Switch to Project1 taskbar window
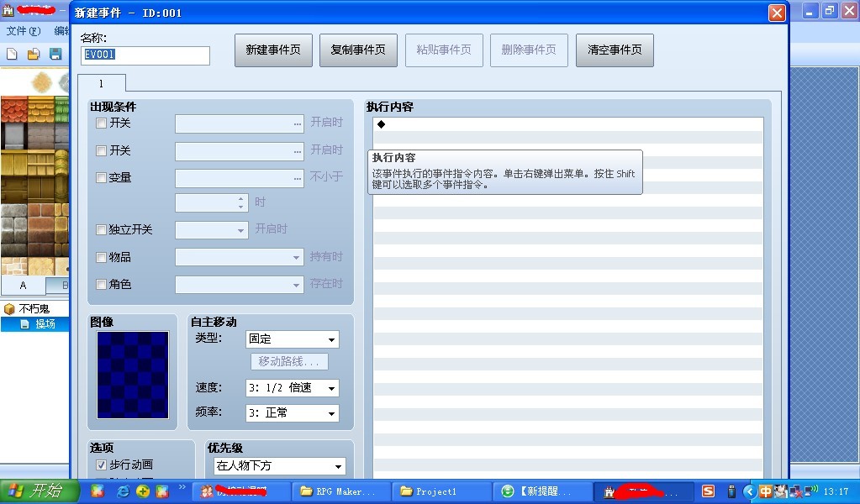860x504 pixels. click(x=441, y=491)
